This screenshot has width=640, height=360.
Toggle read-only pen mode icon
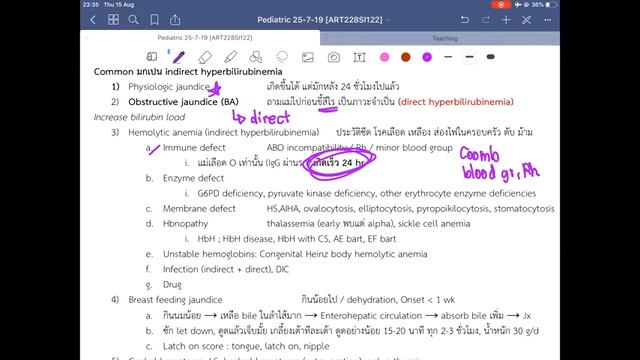coord(527,20)
